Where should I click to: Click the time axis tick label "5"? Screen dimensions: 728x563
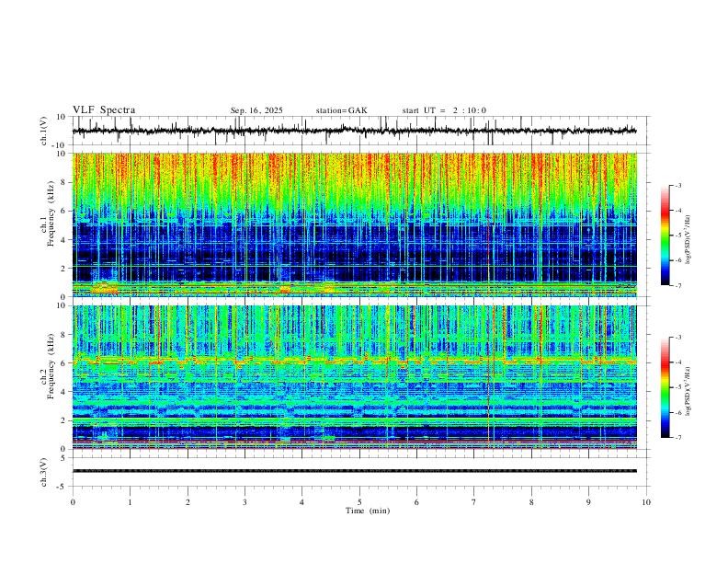coord(359,502)
